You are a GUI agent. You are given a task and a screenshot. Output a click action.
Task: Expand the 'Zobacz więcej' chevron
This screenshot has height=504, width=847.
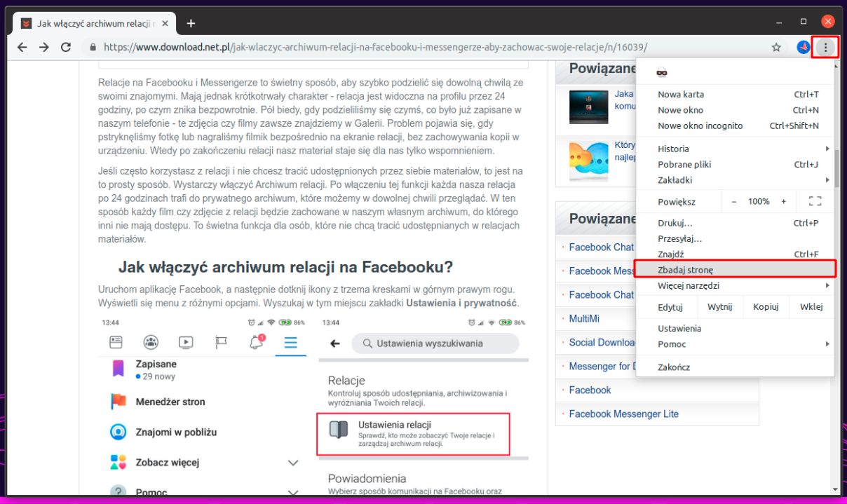point(294,463)
